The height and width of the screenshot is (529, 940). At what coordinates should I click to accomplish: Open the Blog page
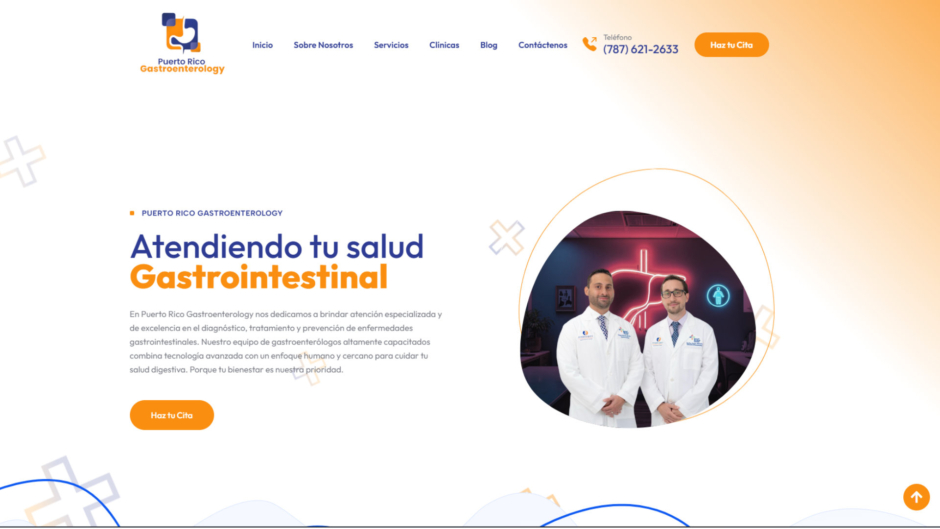click(x=489, y=45)
